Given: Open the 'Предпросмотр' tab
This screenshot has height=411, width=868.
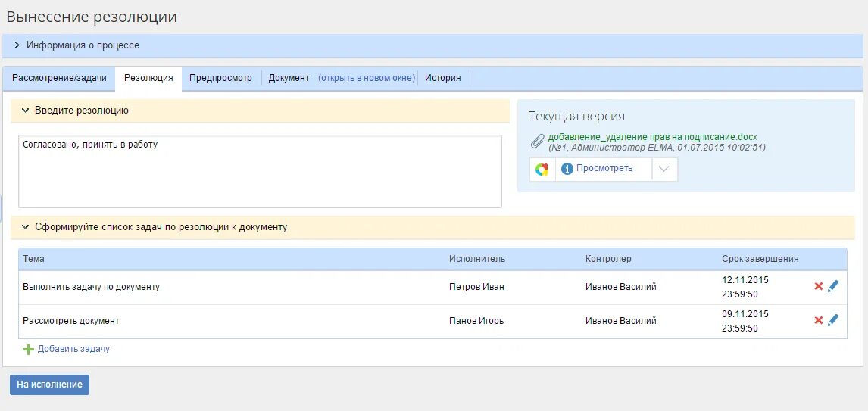Looking at the screenshot, I should point(220,78).
